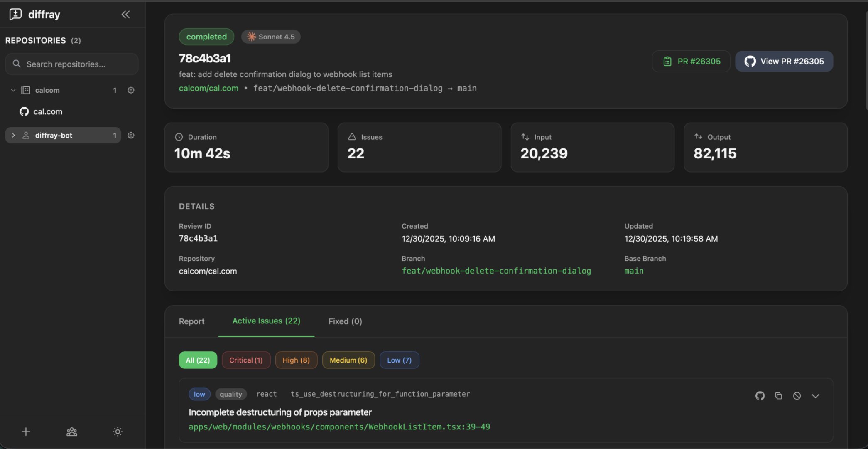Expand the Incomplete destructuring issue card

816,395
